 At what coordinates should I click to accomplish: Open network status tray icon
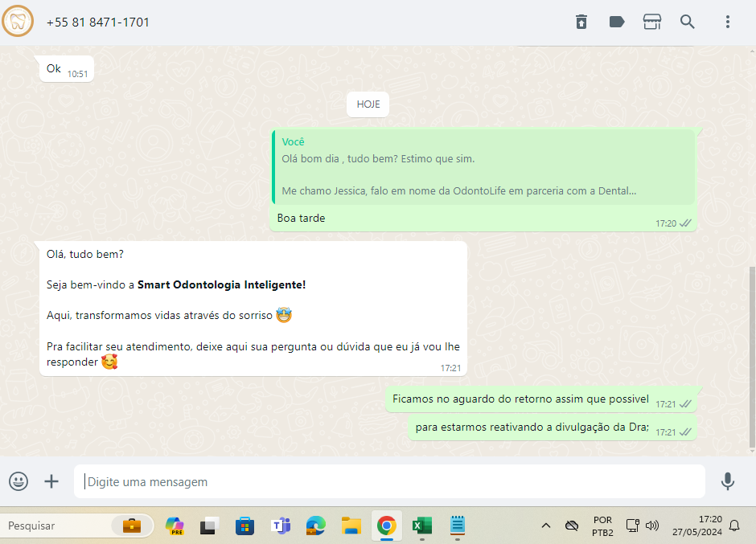click(632, 526)
